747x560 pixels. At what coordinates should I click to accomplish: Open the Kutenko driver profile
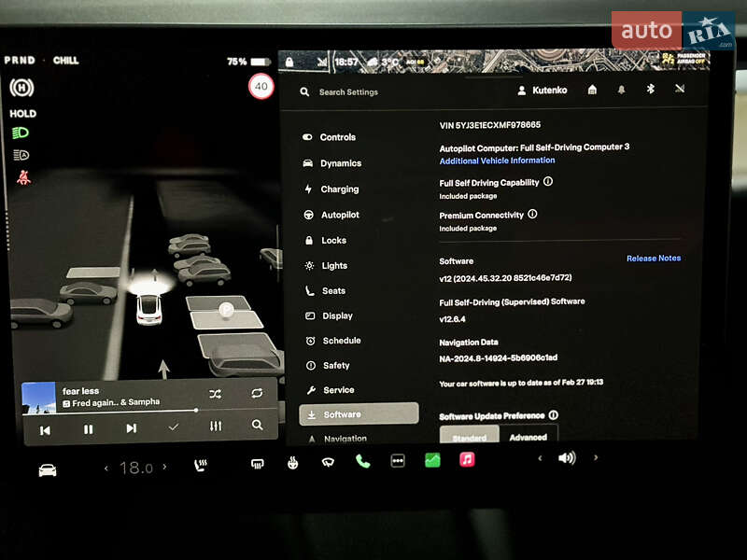click(543, 90)
